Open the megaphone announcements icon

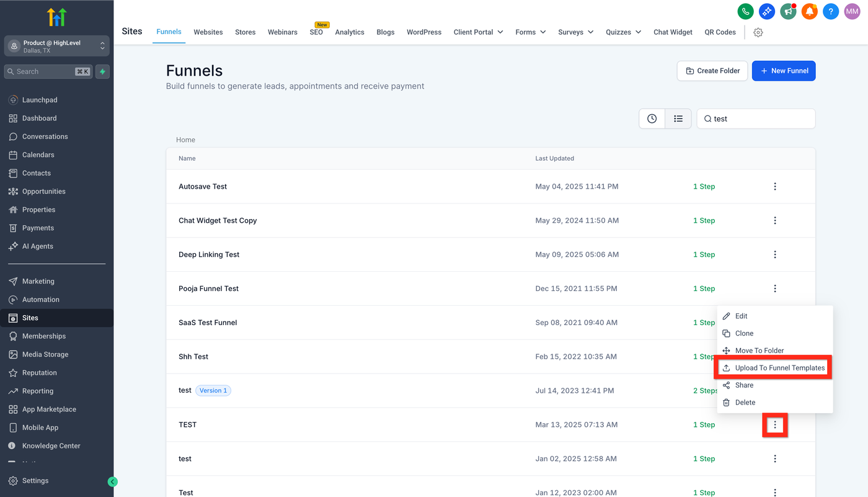tap(788, 11)
